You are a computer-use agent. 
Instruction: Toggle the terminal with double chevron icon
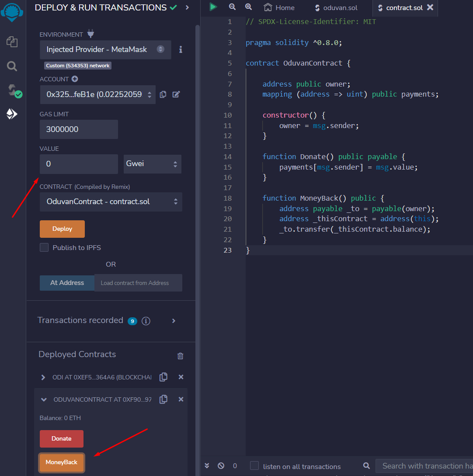pos(207,466)
